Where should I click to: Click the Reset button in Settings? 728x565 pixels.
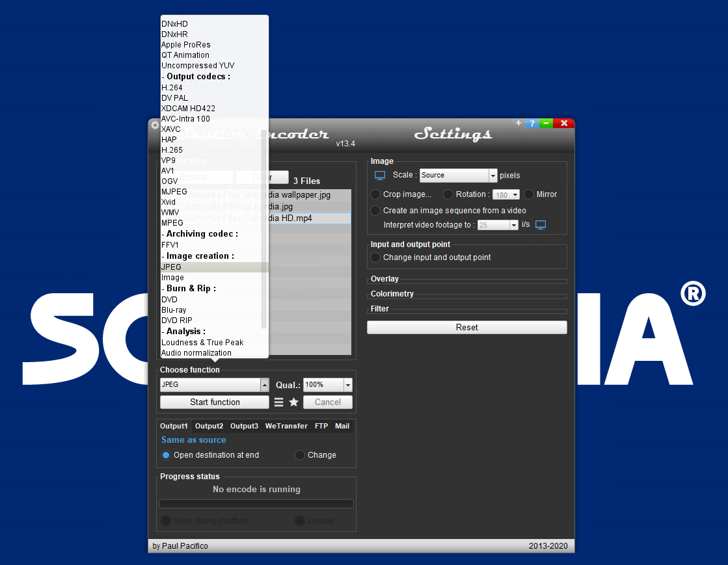[466, 327]
